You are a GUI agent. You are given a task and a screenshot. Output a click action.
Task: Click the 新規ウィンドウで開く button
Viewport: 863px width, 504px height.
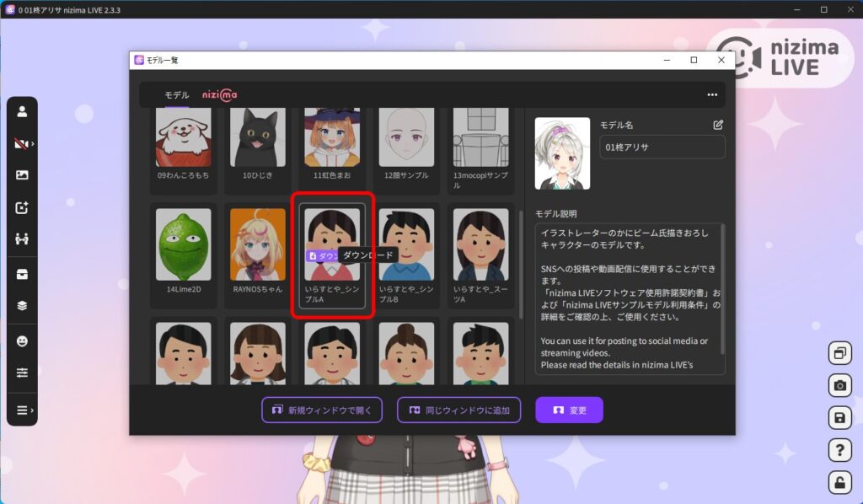322,410
